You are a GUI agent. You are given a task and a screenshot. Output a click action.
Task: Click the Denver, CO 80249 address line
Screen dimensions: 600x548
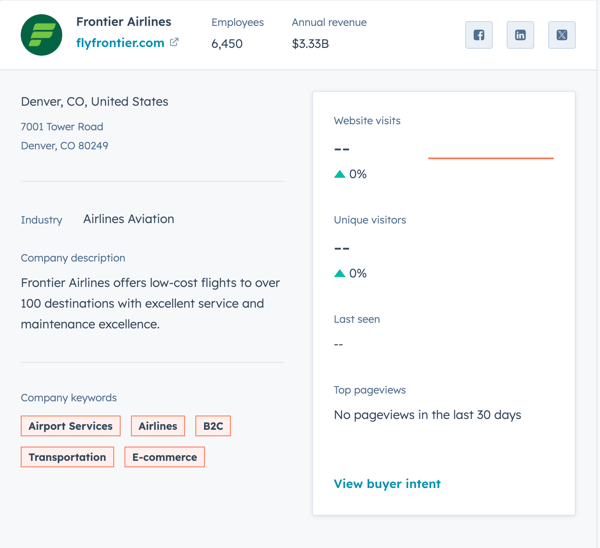tap(64, 146)
